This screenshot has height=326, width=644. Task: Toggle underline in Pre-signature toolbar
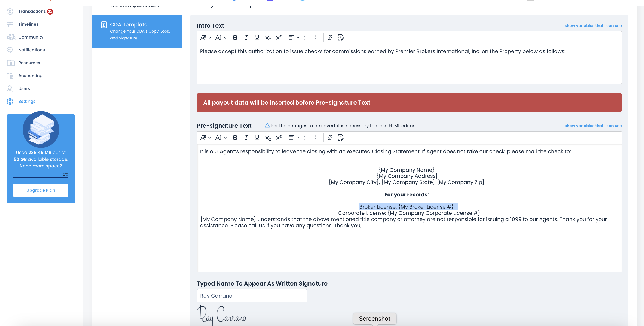257,138
